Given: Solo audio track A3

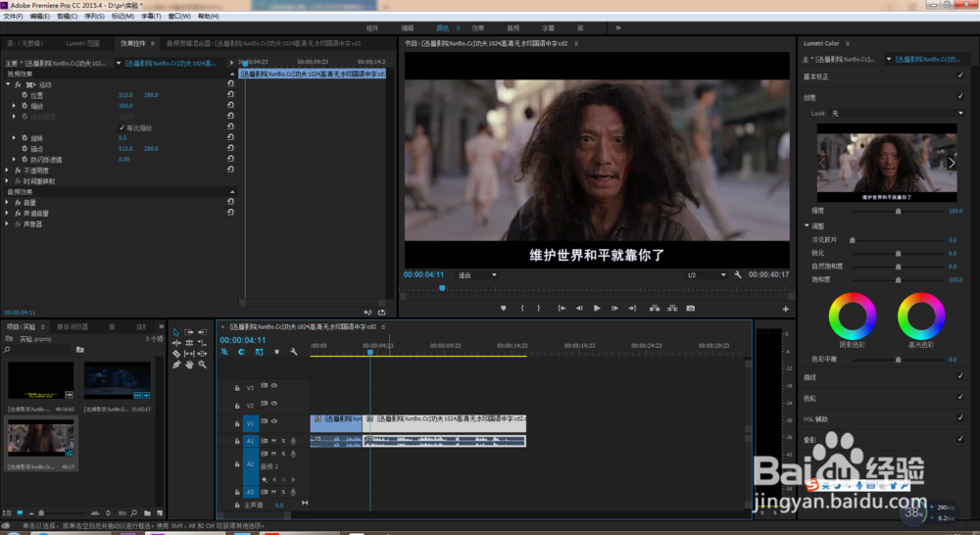Looking at the screenshot, I should click(x=284, y=492).
